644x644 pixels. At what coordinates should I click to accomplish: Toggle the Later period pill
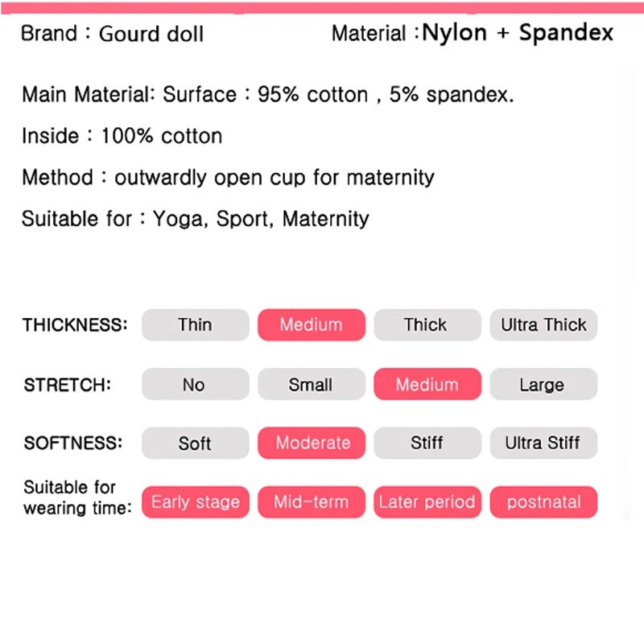click(427, 502)
